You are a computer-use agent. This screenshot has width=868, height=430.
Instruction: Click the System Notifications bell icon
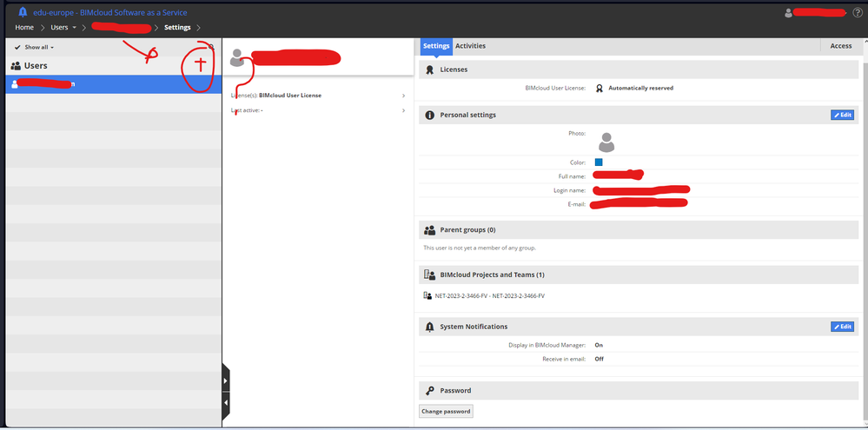point(429,327)
